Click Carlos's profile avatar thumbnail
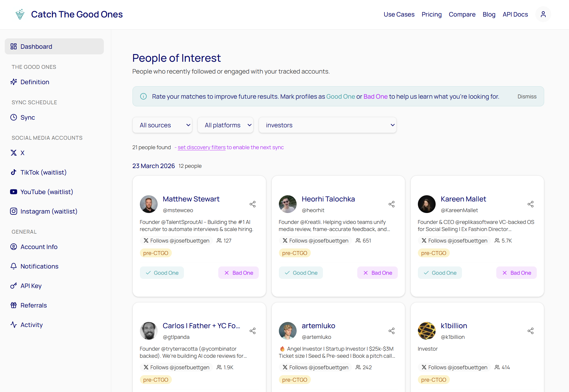This screenshot has width=569, height=392. click(x=148, y=331)
